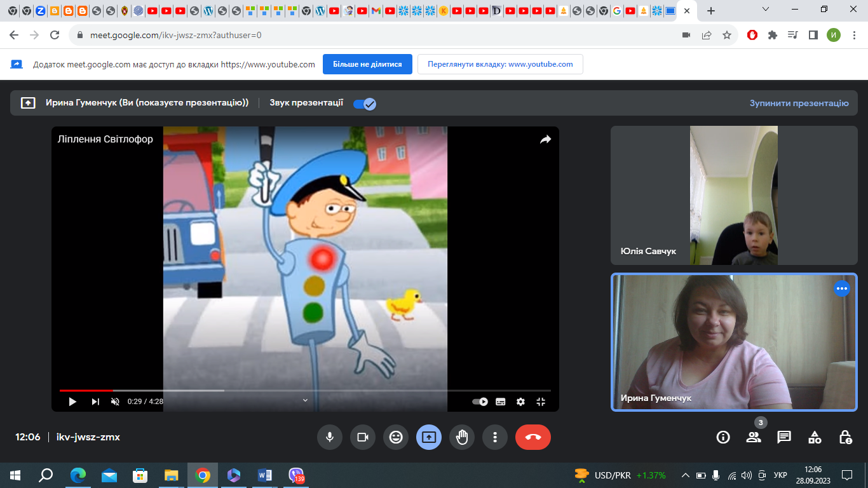Unmute the YouTube player volume
This screenshot has height=488, width=868.
[115, 402]
